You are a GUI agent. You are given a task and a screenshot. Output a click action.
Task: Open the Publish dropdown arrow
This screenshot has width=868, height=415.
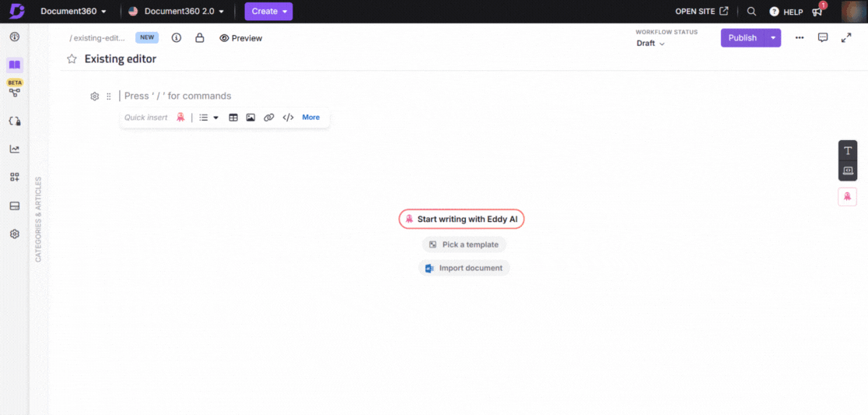pos(773,37)
